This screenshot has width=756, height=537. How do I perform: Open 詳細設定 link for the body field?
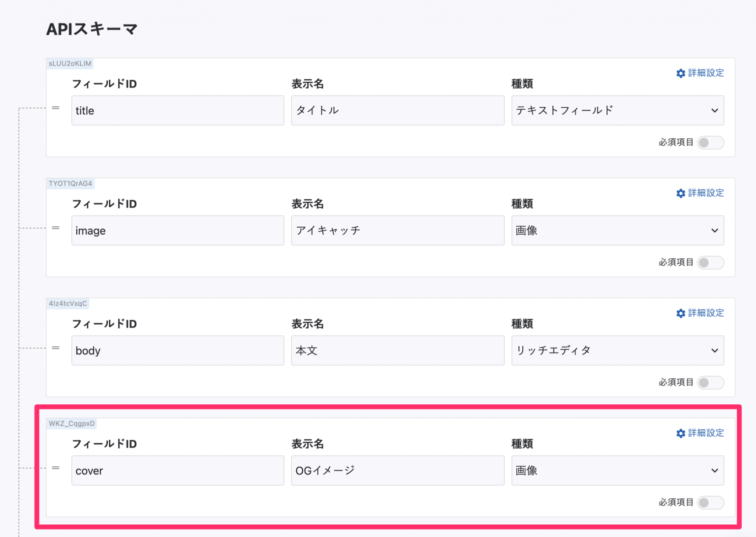pyautogui.click(x=706, y=313)
